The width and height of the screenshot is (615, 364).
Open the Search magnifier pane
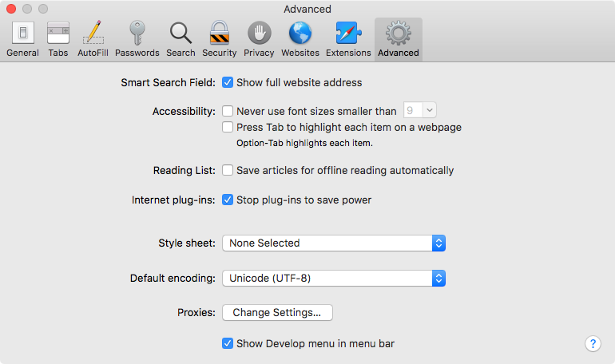tap(181, 39)
